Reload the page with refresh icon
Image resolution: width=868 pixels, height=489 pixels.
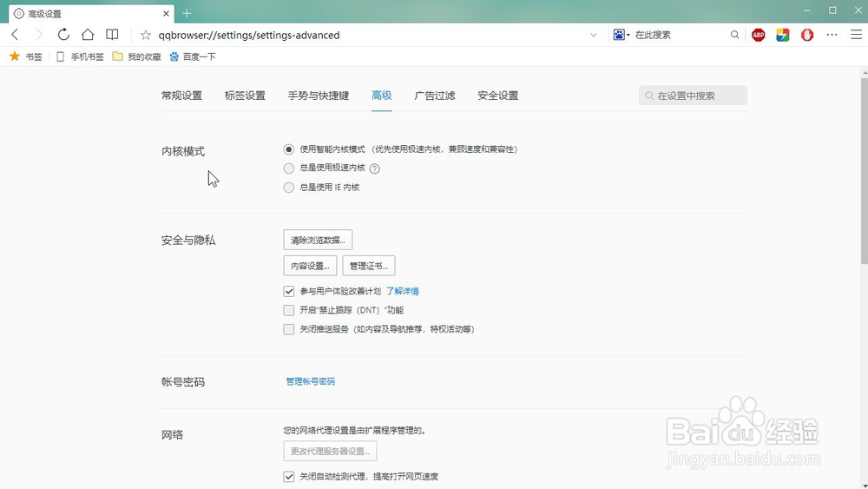pyautogui.click(x=63, y=35)
